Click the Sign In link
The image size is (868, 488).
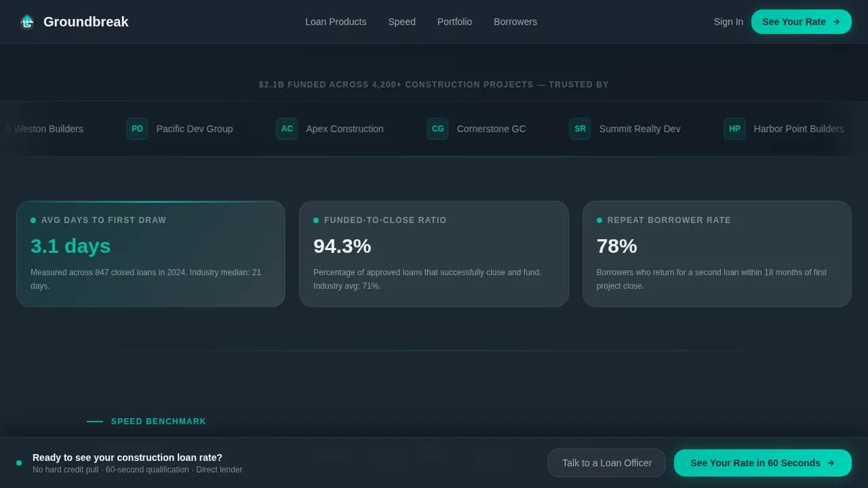728,22
